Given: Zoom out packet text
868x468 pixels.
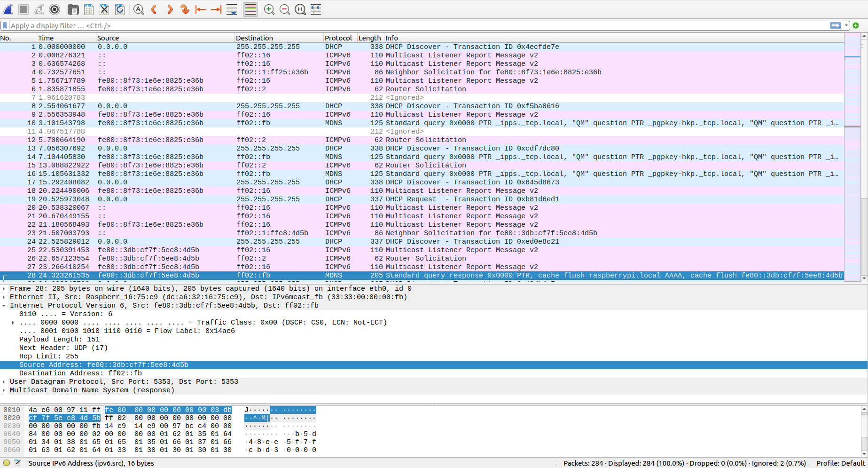Looking at the screenshot, I should [x=285, y=9].
